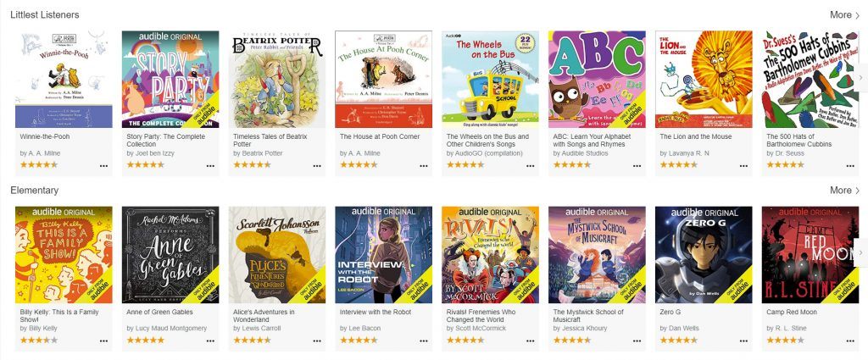Open the options menu under Winnie-the-Pooh

(x=103, y=165)
